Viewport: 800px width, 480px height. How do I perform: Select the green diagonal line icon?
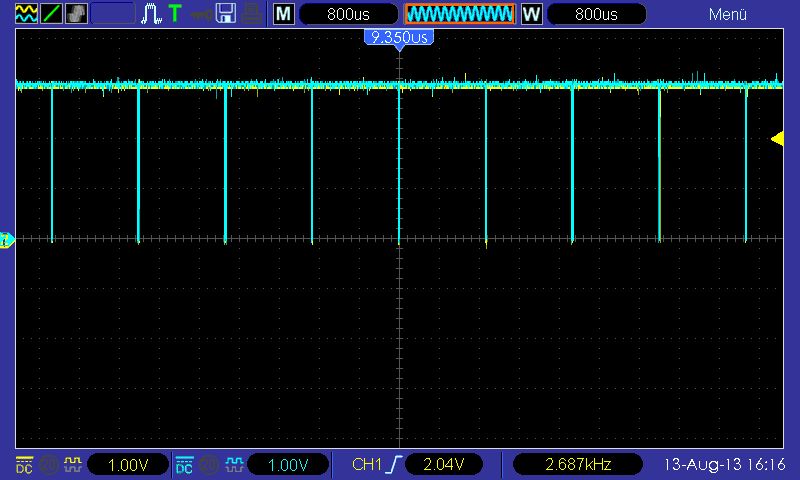[x=51, y=14]
